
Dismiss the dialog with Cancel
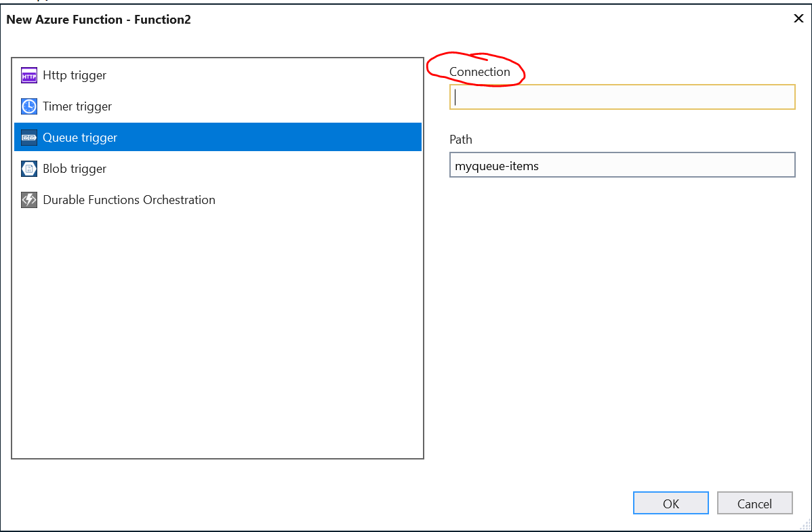pos(754,503)
